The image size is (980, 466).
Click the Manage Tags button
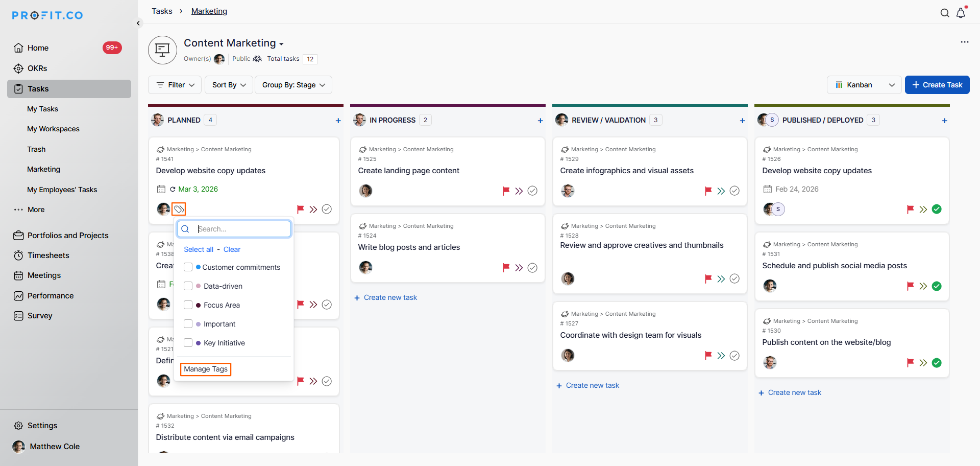tap(206, 369)
